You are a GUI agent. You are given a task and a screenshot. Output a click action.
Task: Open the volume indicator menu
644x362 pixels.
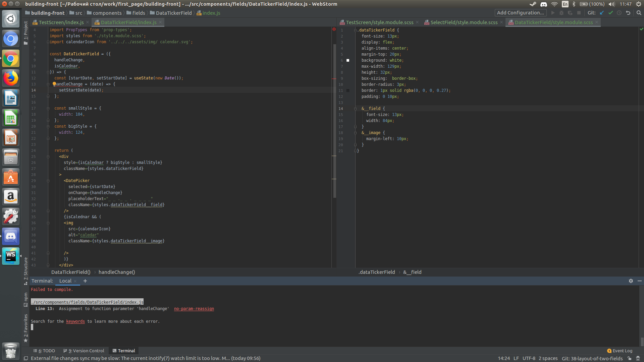coord(612,4)
